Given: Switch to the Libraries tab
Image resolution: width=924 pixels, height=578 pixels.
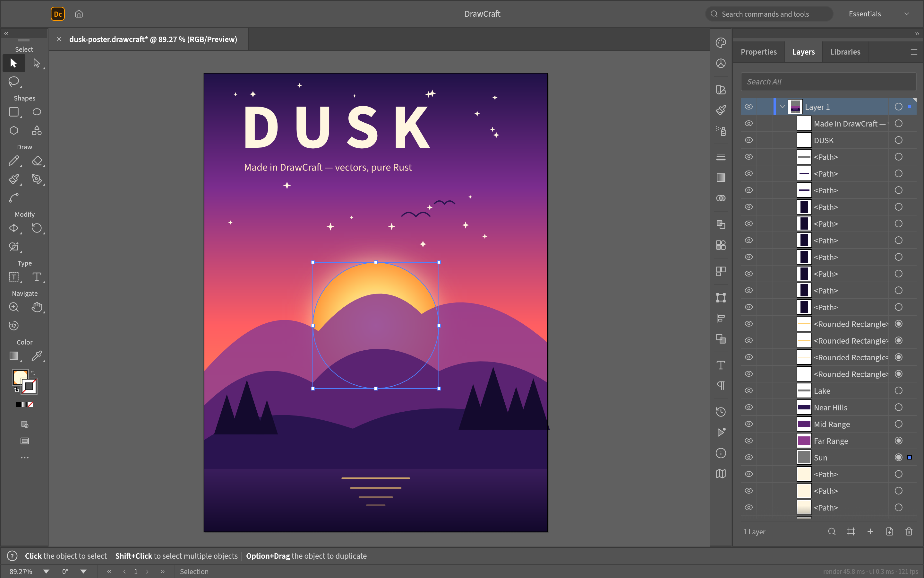Looking at the screenshot, I should coord(845,52).
